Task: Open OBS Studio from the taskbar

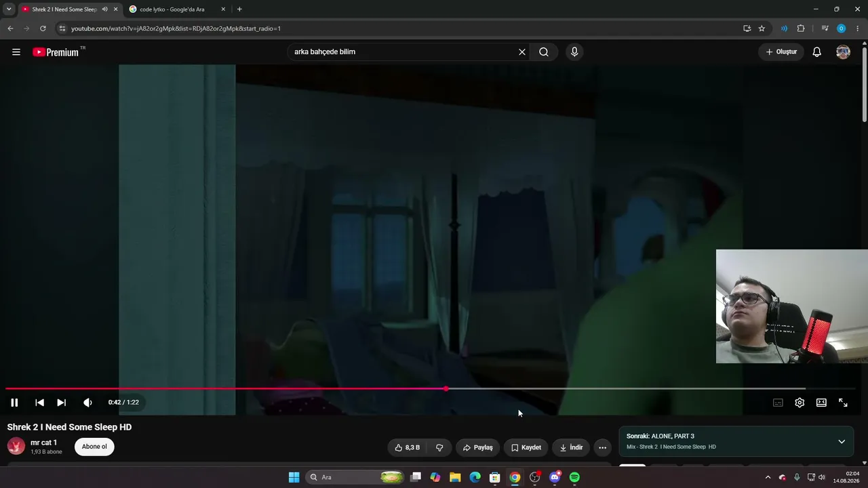Action: coord(535,477)
